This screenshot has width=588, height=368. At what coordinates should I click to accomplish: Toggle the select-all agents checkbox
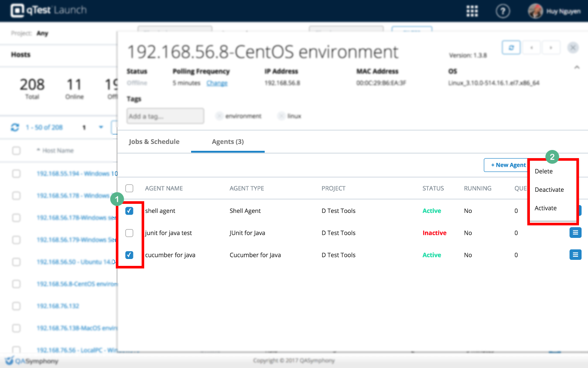129,188
